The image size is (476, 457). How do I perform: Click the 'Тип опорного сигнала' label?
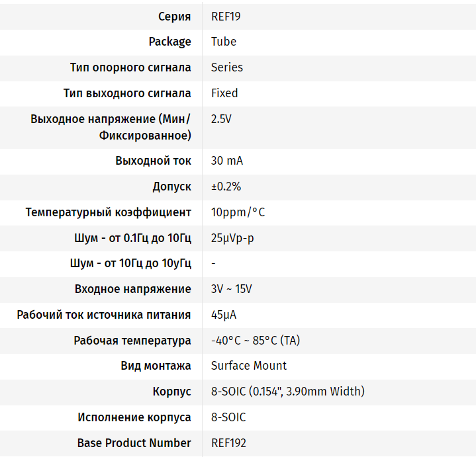[x=130, y=67]
